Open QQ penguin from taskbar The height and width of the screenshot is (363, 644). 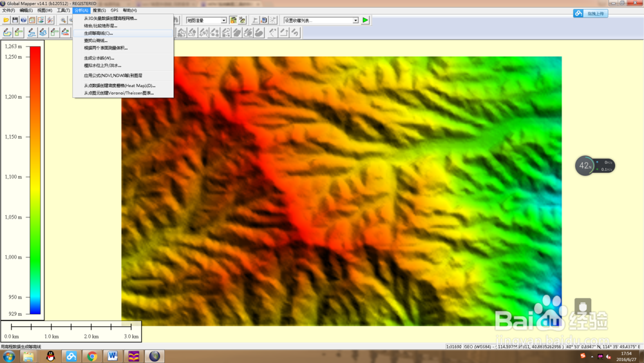[50, 357]
